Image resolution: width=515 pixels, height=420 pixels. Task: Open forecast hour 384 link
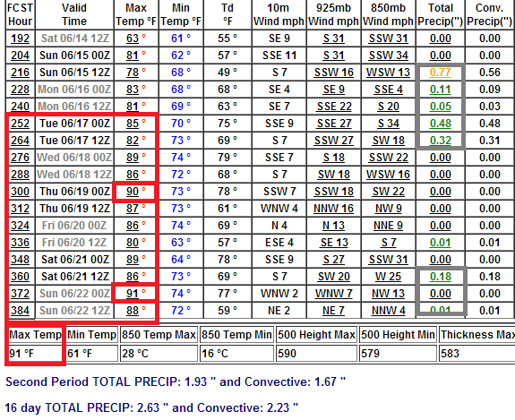[20, 311]
